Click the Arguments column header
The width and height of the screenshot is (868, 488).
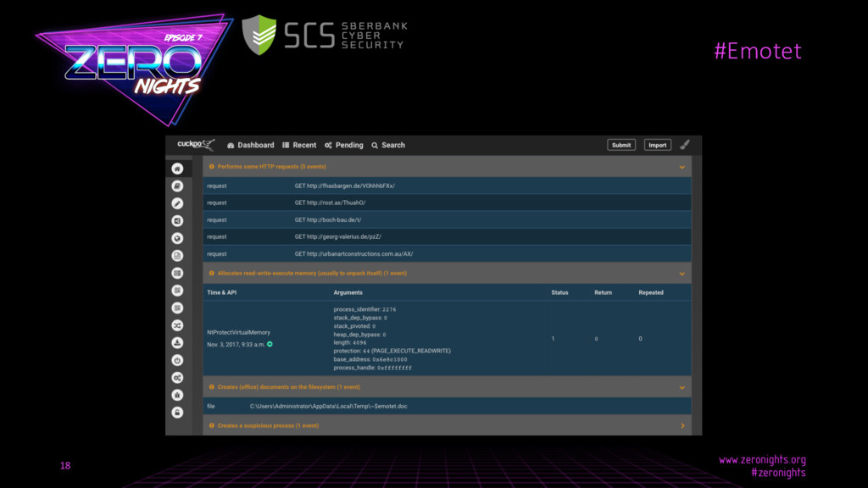[x=348, y=292]
